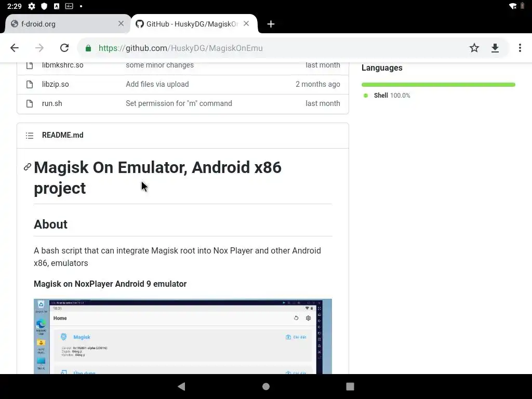532x399 pixels.
Task: Click the '2 months ago' timestamp for libzip.so
Action: tap(318, 84)
